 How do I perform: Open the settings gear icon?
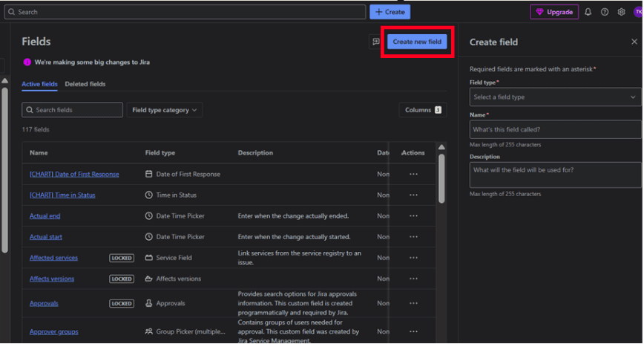coord(622,12)
